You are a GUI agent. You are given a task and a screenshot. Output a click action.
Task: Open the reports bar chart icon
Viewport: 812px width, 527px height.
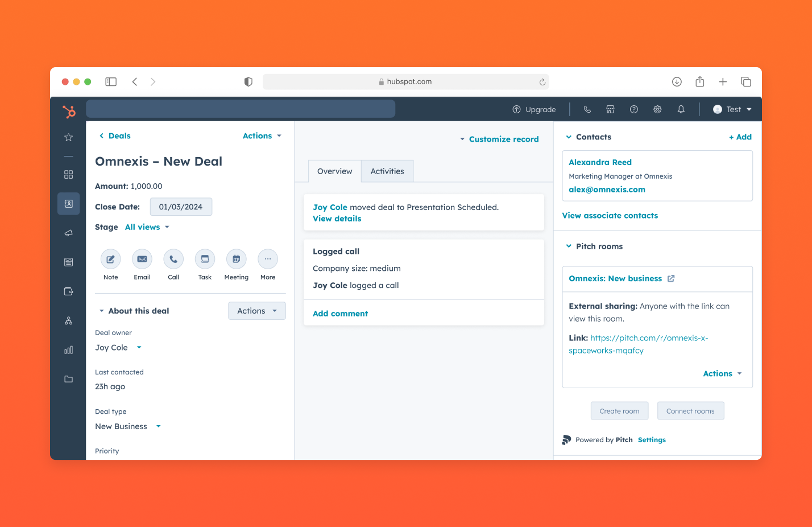coord(68,350)
